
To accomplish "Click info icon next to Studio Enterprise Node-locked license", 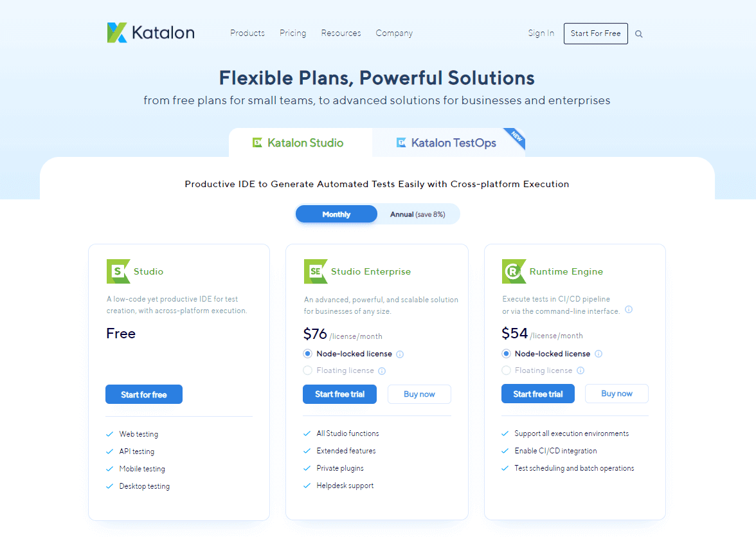I will (x=400, y=354).
